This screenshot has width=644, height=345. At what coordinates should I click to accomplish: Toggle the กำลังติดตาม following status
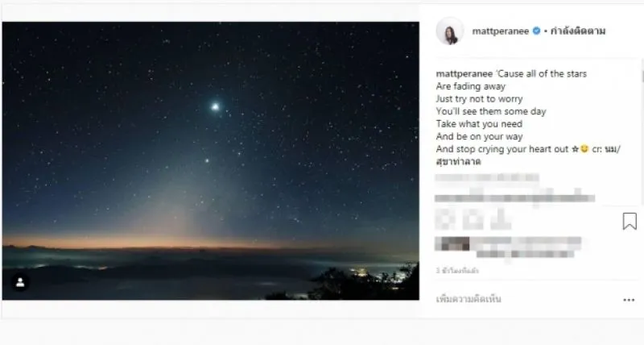(577, 31)
